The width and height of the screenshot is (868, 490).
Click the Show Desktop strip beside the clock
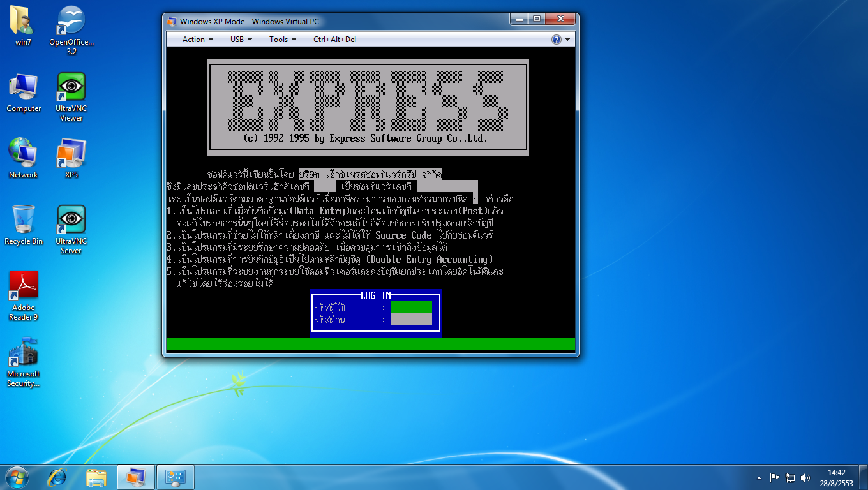(x=864, y=477)
